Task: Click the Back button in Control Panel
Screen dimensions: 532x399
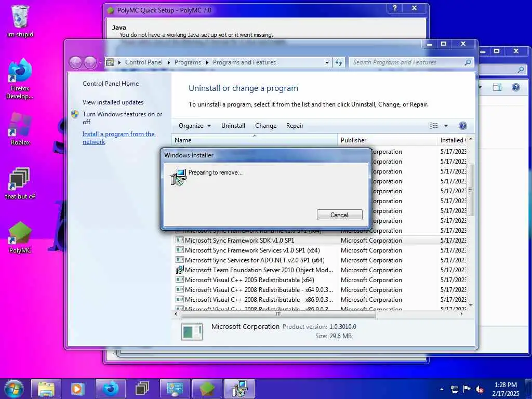Action: pos(75,62)
